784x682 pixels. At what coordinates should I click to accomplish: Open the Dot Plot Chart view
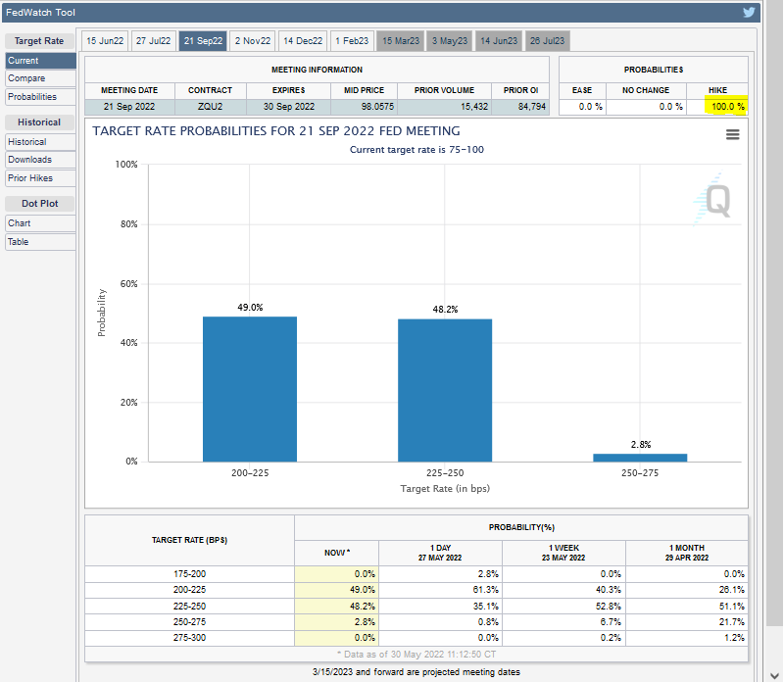pyautogui.click(x=40, y=223)
